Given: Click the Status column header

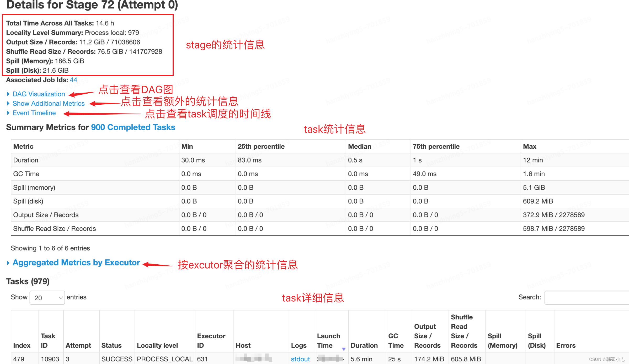Looking at the screenshot, I should click(x=111, y=345).
